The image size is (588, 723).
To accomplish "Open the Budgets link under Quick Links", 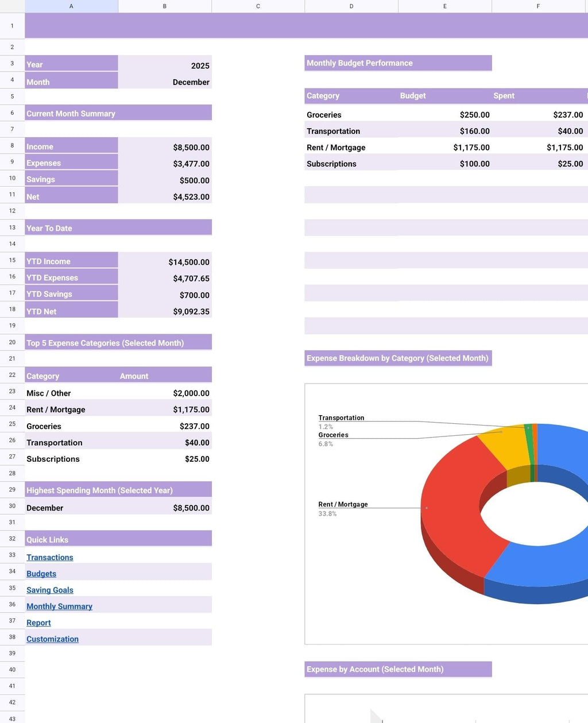I will (x=41, y=573).
